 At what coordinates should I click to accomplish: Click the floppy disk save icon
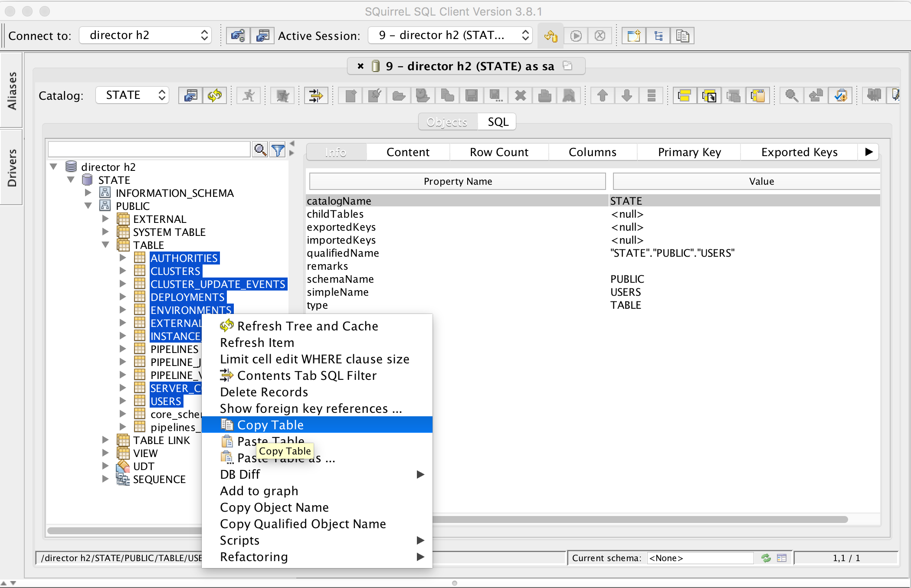[472, 95]
